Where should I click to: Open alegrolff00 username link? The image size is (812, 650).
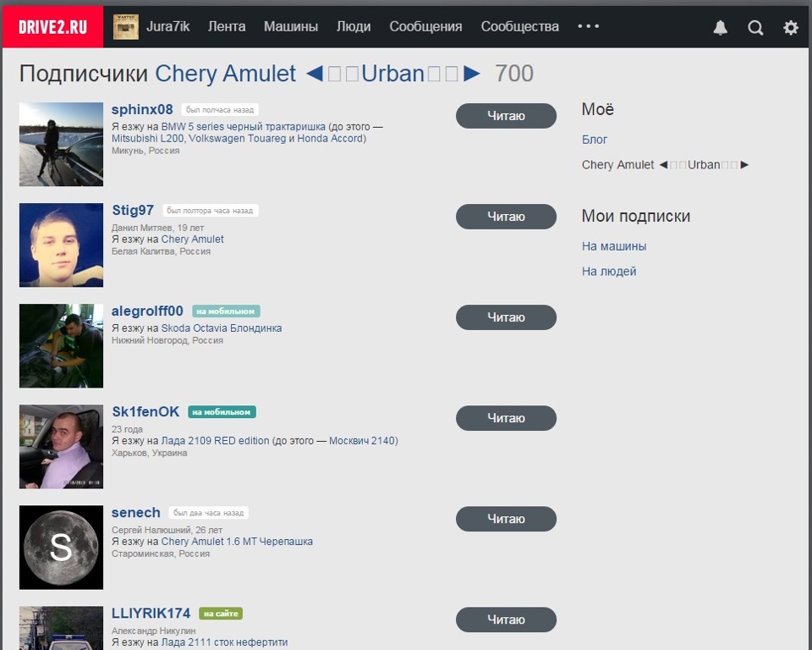pyautogui.click(x=147, y=311)
